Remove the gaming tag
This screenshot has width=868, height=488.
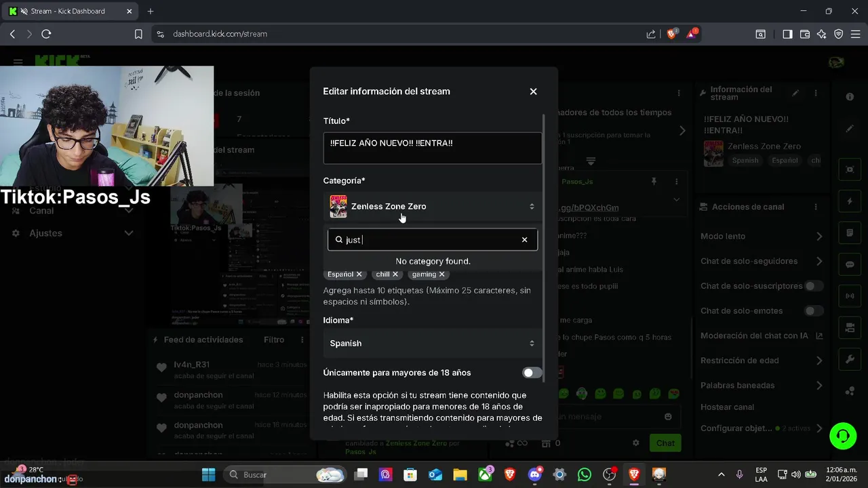pyautogui.click(x=441, y=274)
